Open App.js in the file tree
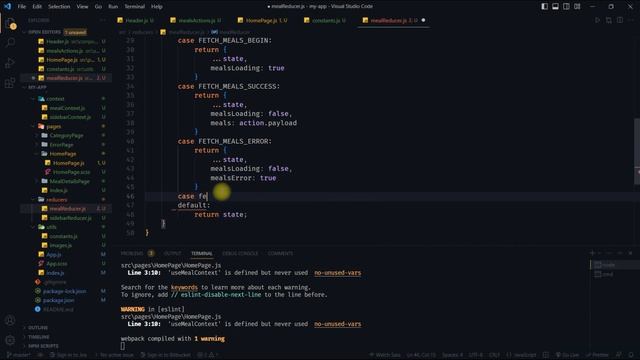This screenshot has width=640, height=360. click(x=53, y=255)
